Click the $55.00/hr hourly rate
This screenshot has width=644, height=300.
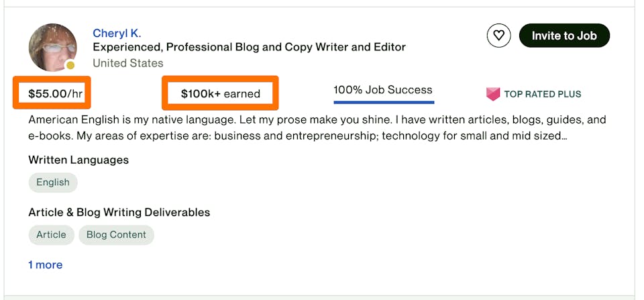pos(56,93)
